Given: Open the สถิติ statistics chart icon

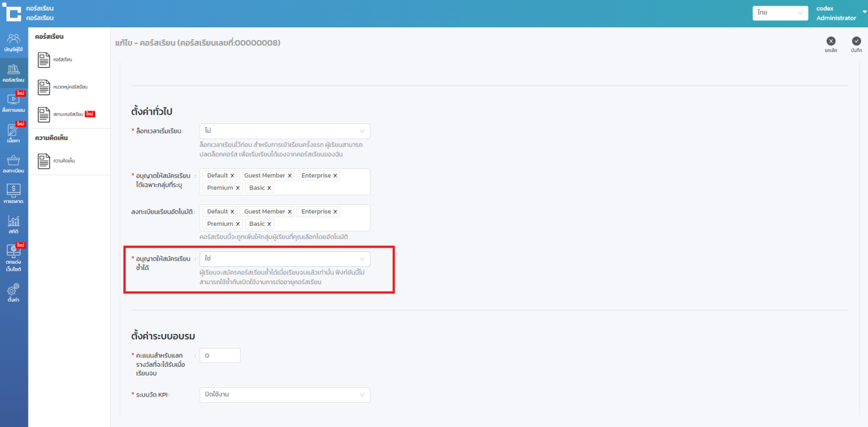Looking at the screenshot, I should 14,224.
